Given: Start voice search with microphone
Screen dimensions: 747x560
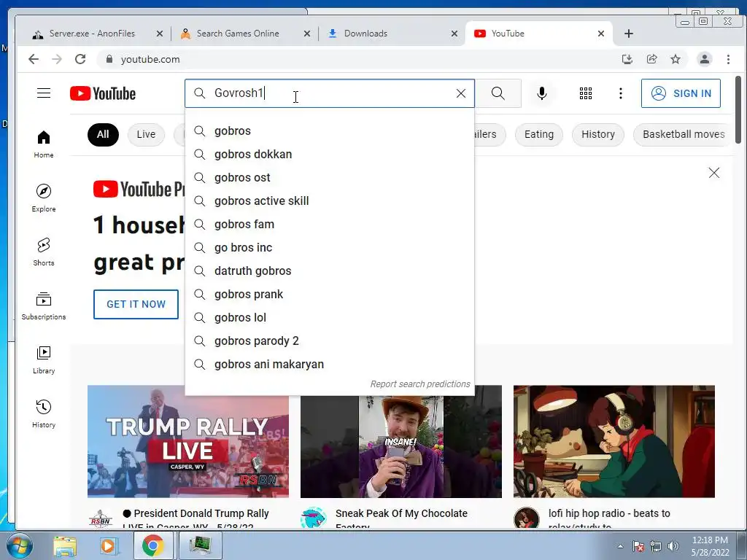Looking at the screenshot, I should tap(542, 93).
